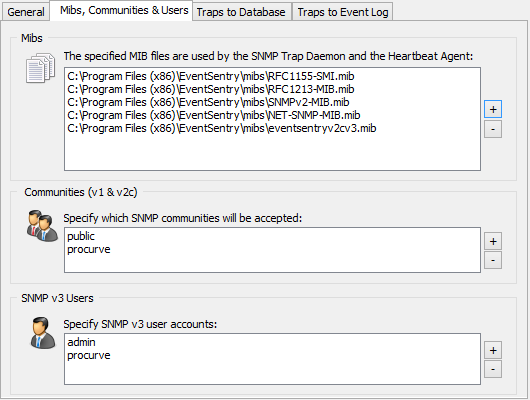The height and width of the screenshot is (400, 530).
Task: Select the admin SNMP v3 user
Action: click(81, 342)
